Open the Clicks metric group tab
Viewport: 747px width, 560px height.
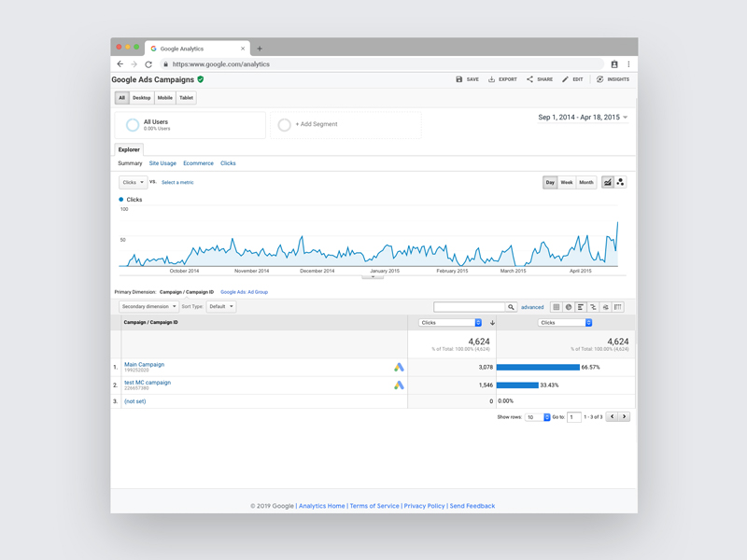(228, 163)
